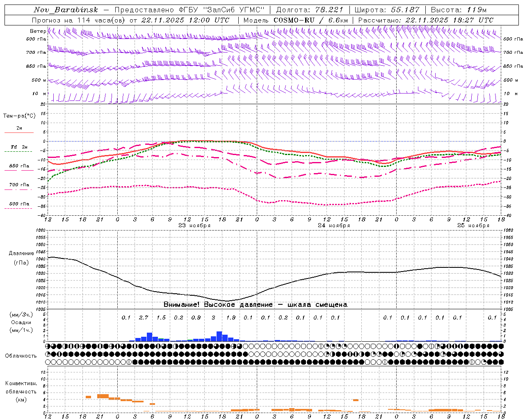Click the 1.5 precipitation amount
Screen dimensions: 525x420
[161, 317]
